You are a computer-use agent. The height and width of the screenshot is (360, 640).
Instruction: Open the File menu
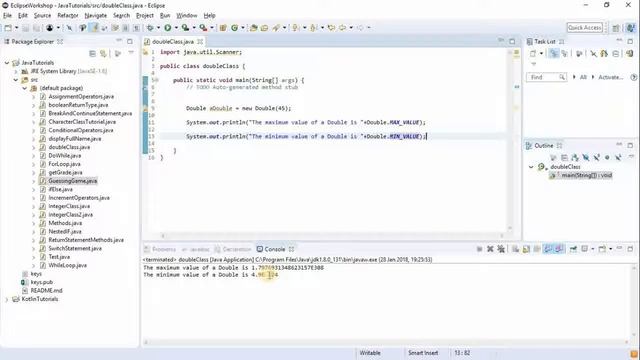7,16
